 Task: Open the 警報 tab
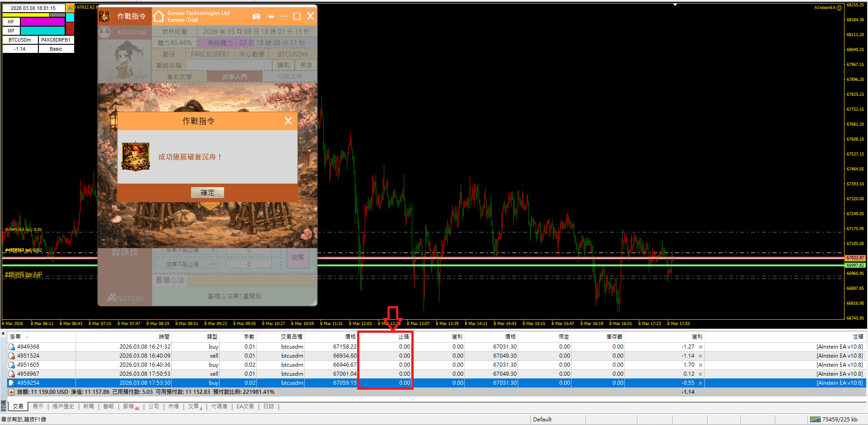(108, 406)
